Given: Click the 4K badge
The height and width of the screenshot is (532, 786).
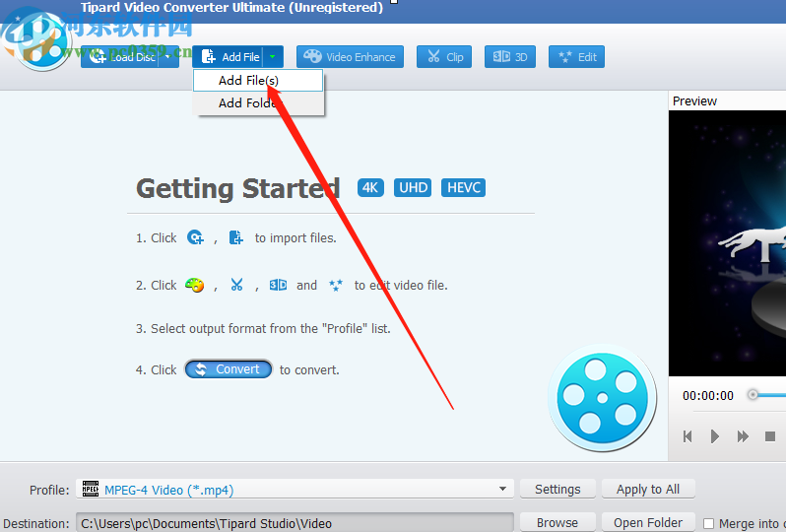Looking at the screenshot, I should [370, 187].
